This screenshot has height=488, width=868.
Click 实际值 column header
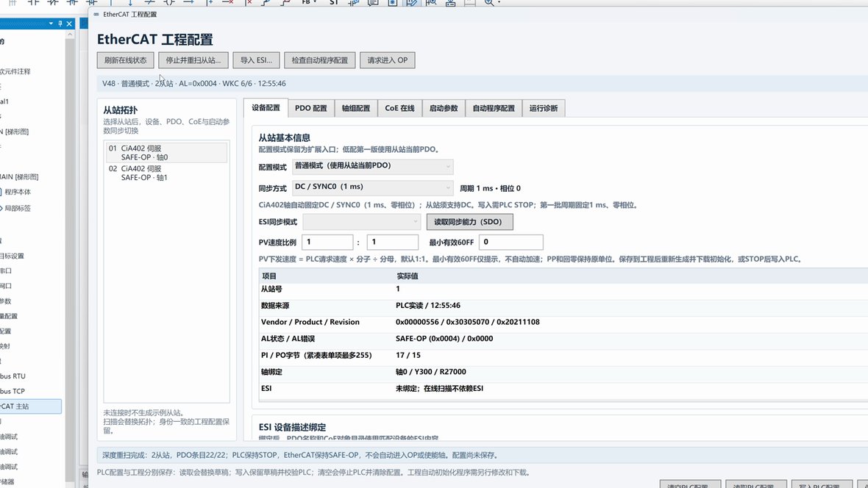[x=408, y=276]
